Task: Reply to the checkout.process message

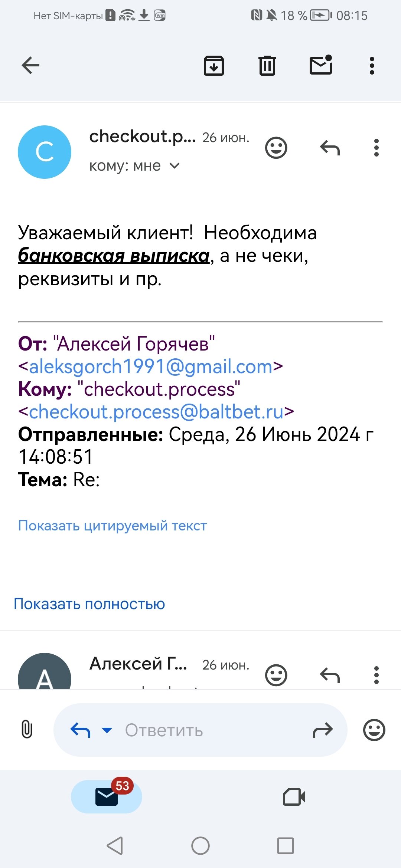Action: pyautogui.click(x=330, y=148)
